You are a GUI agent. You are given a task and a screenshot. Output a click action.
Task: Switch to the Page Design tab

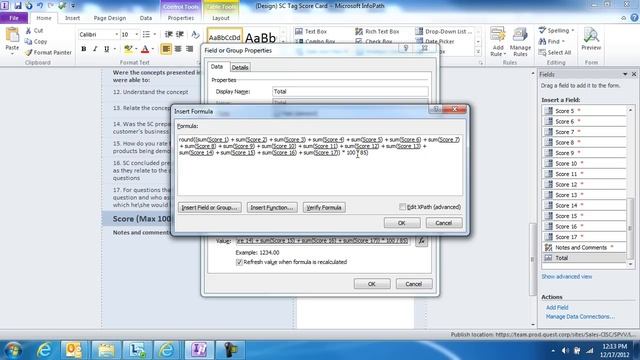tap(110, 18)
